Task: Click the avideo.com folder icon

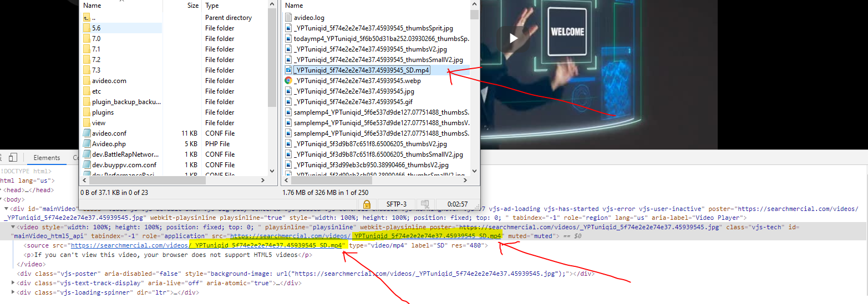Action: pyautogui.click(x=87, y=81)
